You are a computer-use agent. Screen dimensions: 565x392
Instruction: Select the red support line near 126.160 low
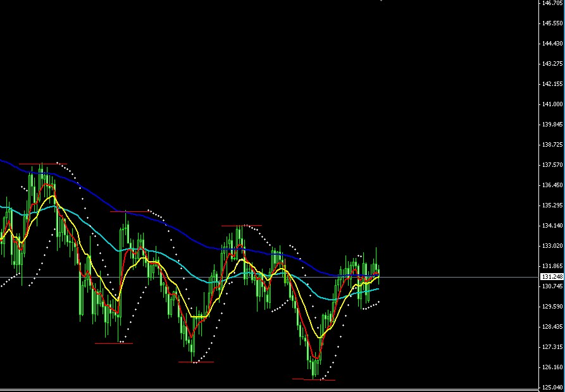pyautogui.click(x=196, y=362)
